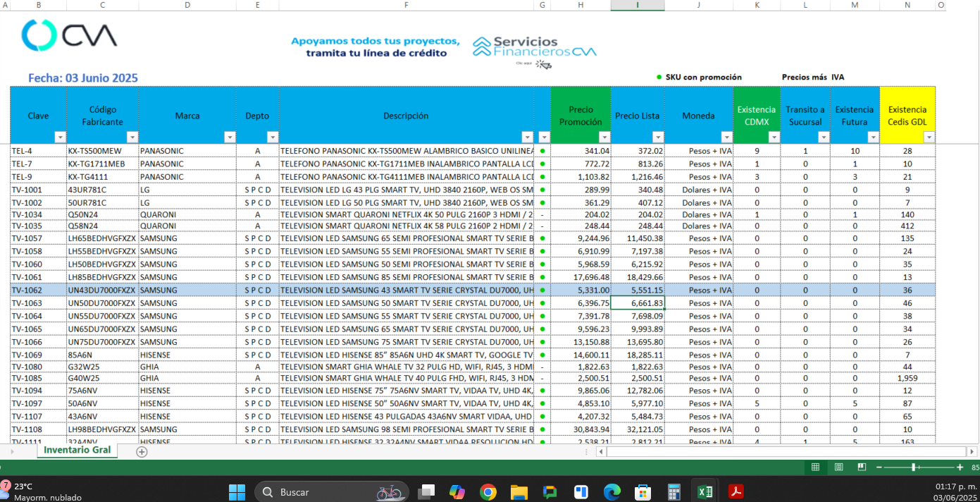The width and height of the screenshot is (980, 502).
Task: Select column F header
Action: (407, 5)
